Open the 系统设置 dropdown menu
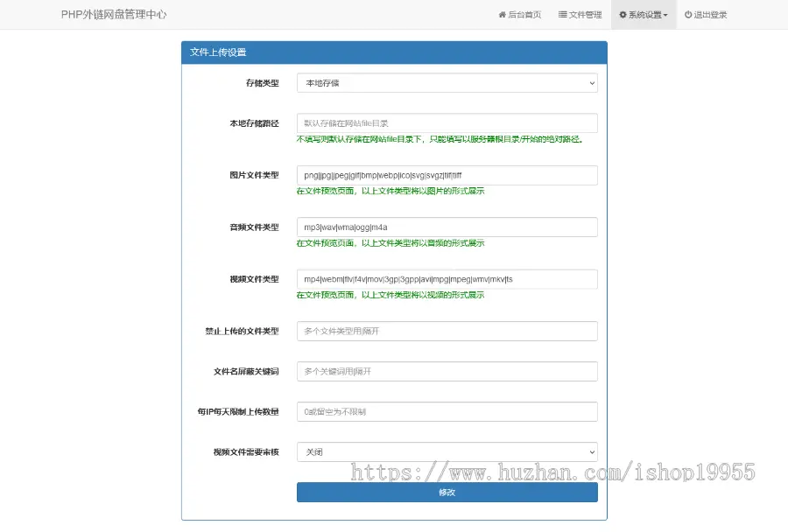788x532 pixels. [644, 14]
